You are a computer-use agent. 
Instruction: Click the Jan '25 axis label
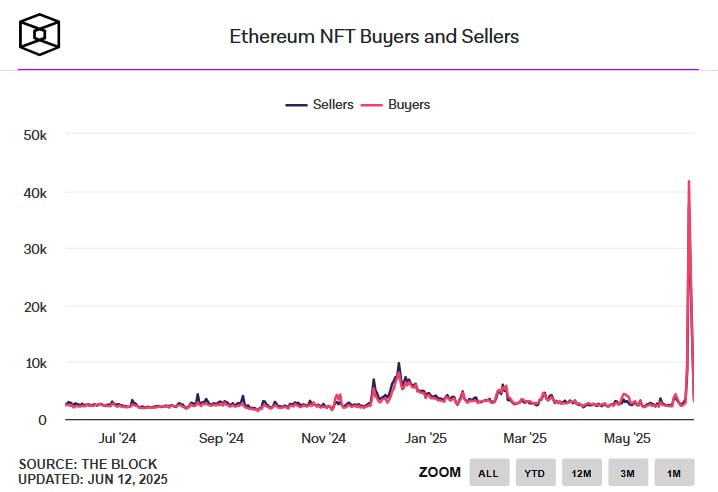click(426, 438)
